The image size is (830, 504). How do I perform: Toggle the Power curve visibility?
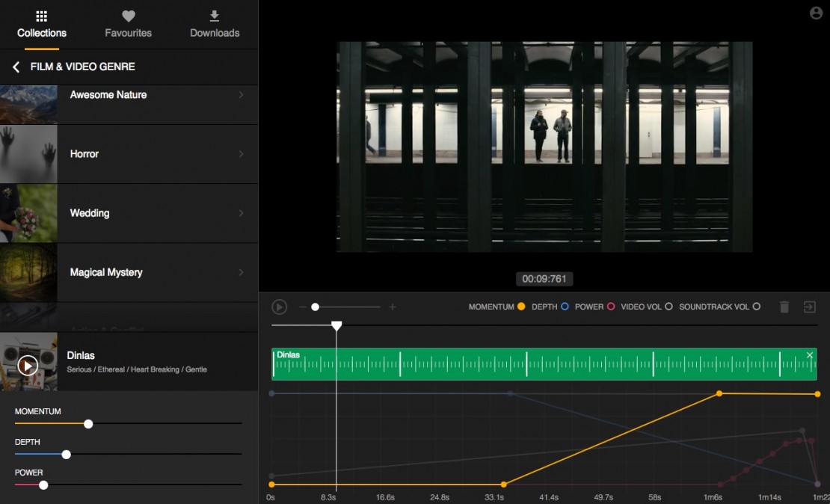coord(611,307)
